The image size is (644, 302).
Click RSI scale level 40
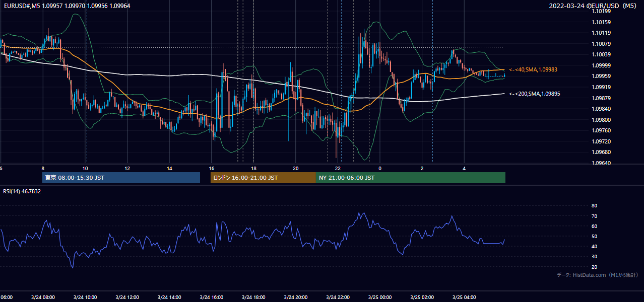594,246
